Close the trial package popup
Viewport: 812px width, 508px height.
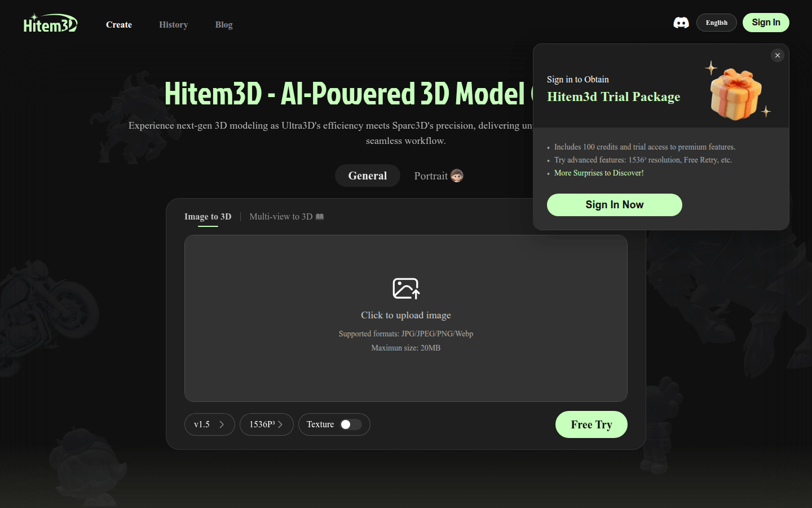point(778,55)
